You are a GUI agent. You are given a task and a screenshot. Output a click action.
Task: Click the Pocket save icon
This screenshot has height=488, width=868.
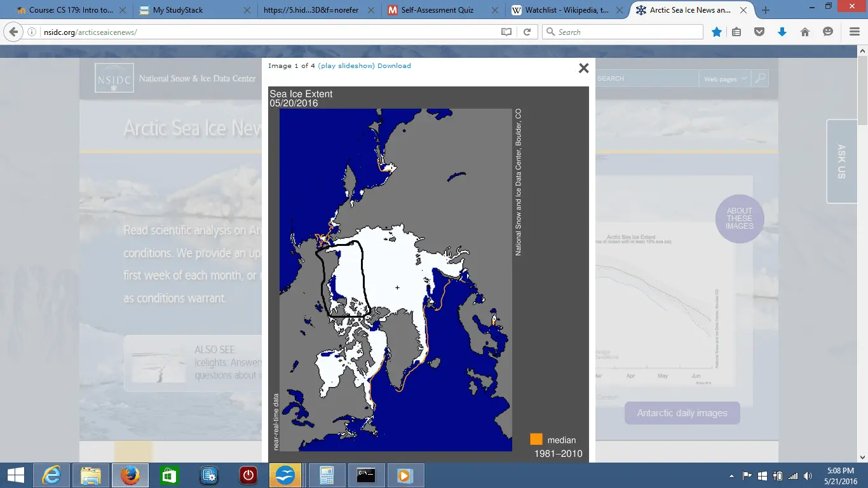click(x=759, y=32)
